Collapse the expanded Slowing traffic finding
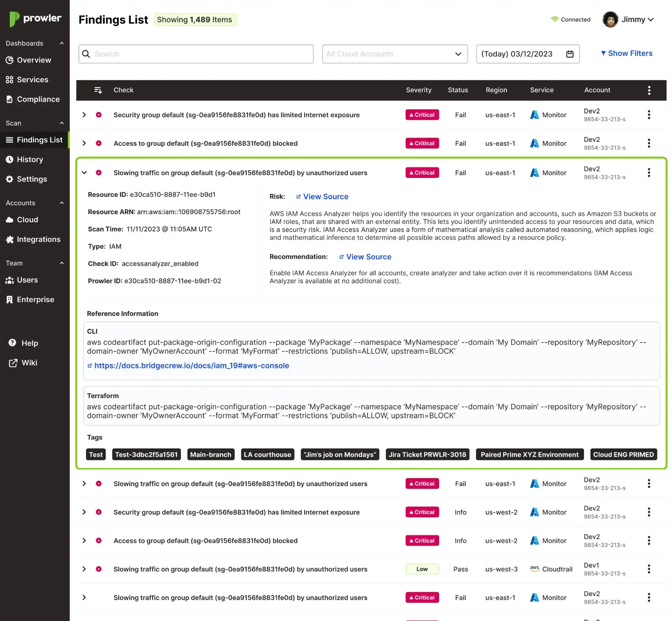The image size is (672, 621). tap(84, 173)
